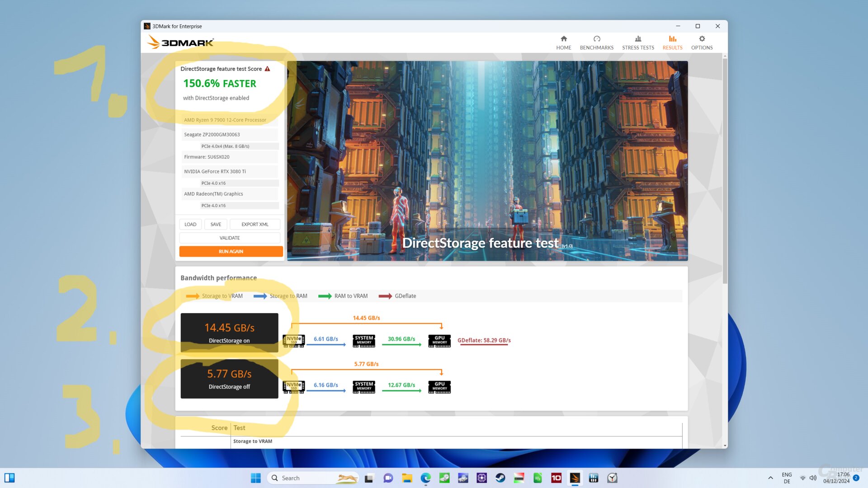868x488 pixels.
Task: Click the volume icon in system tray
Action: coord(813,478)
